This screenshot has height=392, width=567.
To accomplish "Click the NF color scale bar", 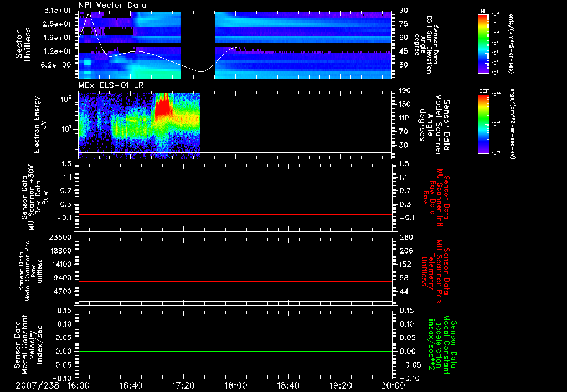I will click(x=483, y=43).
